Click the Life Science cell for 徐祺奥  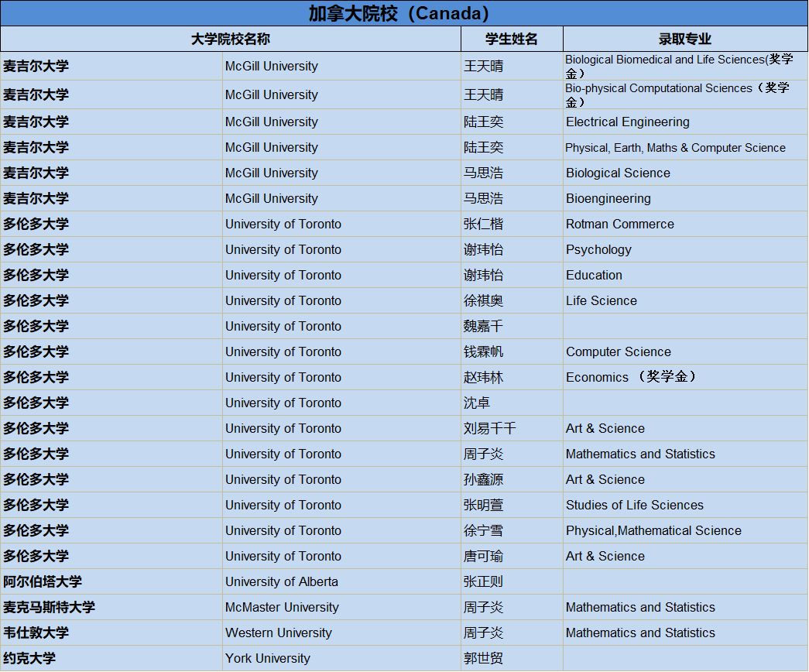click(x=685, y=300)
